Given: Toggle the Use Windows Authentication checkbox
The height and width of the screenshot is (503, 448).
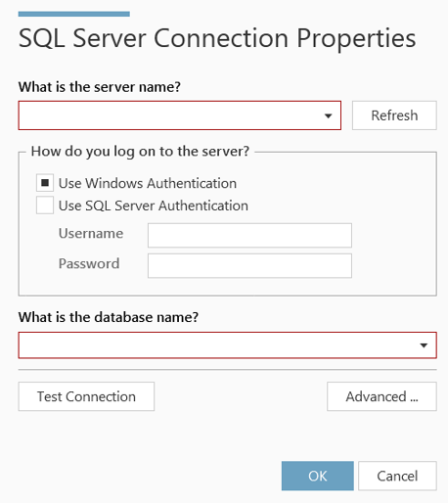Looking at the screenshot, I should coord(45,183).
